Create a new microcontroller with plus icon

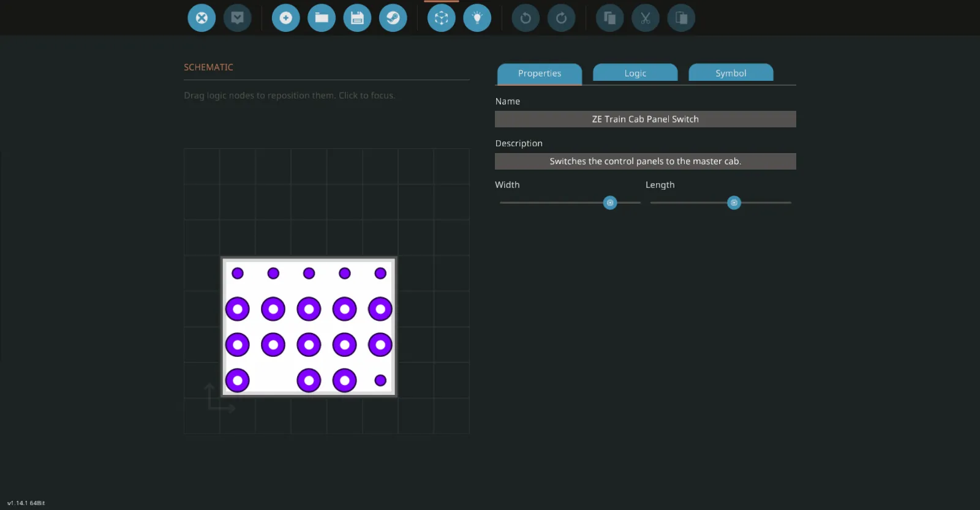tap(285, 18)
